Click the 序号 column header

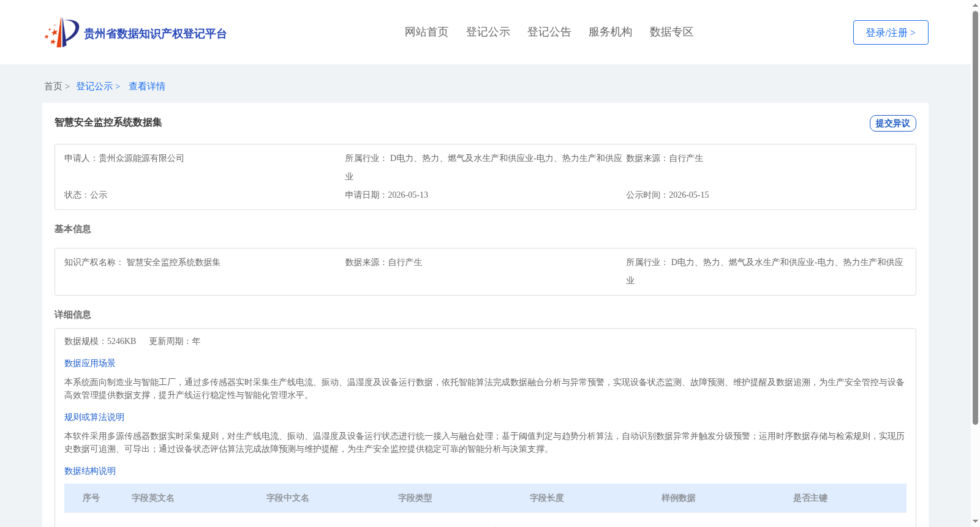coord(91,498)
